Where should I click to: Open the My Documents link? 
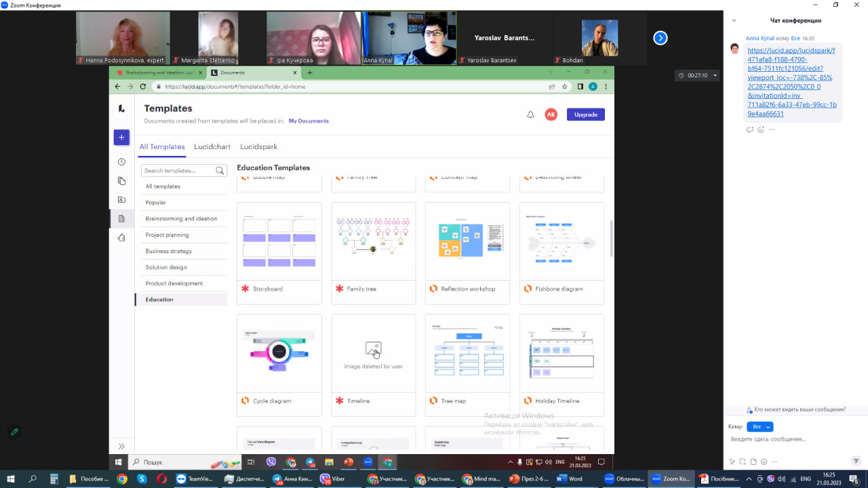[x=309, y=121]
